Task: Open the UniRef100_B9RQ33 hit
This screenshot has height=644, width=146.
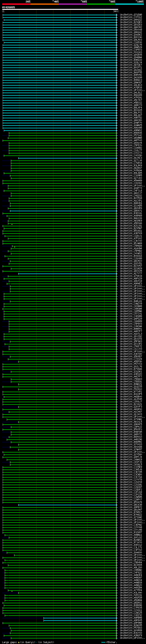Action: [x=131, y=60]
